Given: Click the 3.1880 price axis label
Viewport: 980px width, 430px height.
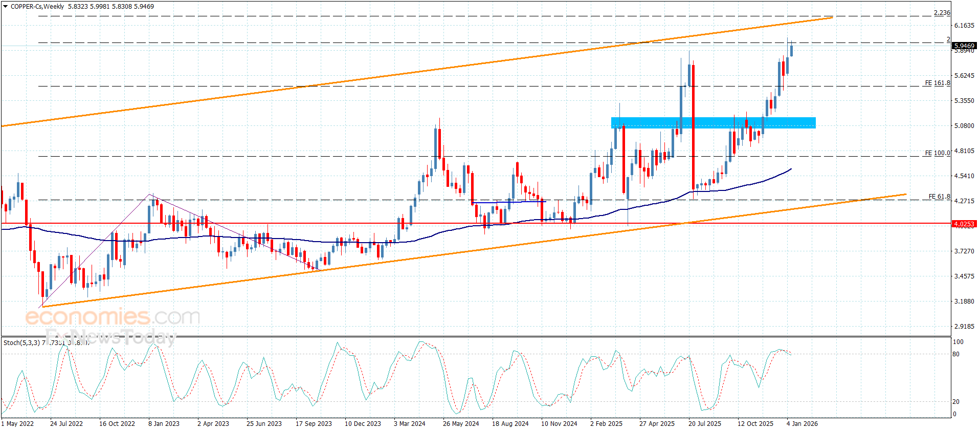Looking at the screenshot, I should (x=964, y=302).
